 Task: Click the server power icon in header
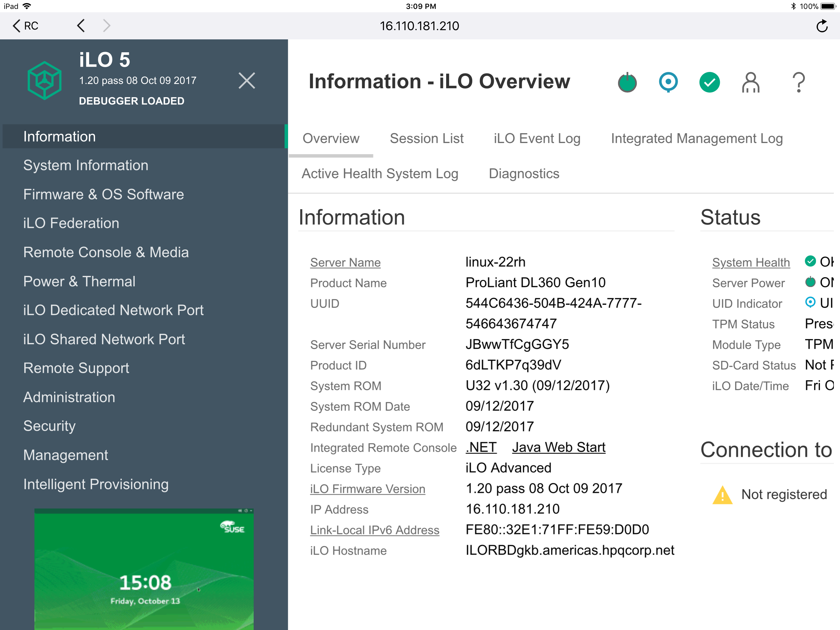(627, 82)
